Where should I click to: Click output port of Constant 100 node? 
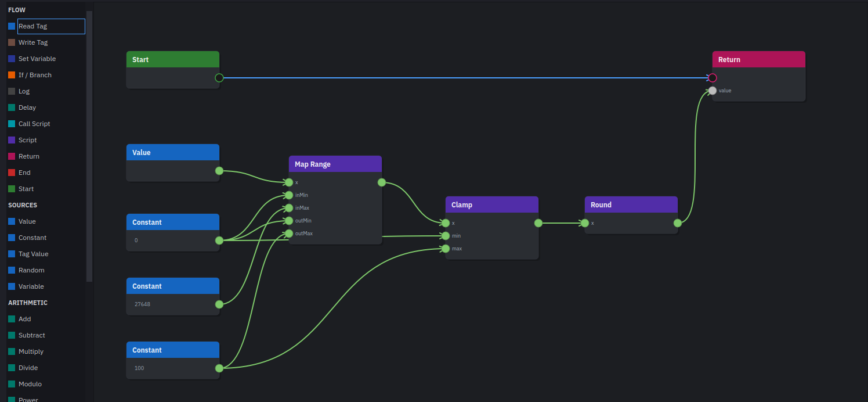(x=219, y=368)
